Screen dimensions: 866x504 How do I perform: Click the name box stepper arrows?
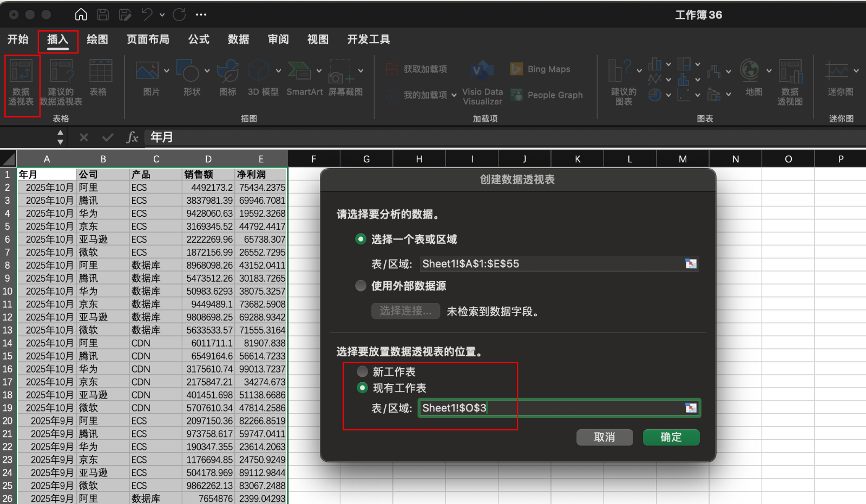(x=60, y=137)
